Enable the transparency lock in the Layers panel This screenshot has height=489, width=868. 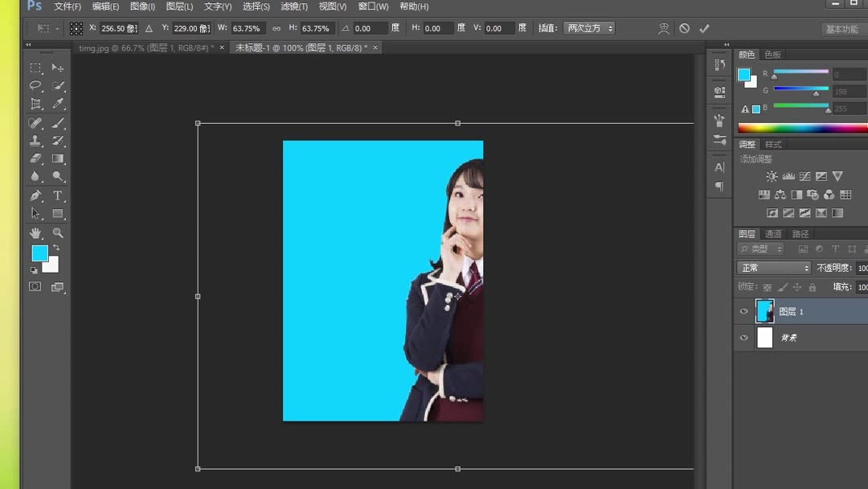coord(769,287)
